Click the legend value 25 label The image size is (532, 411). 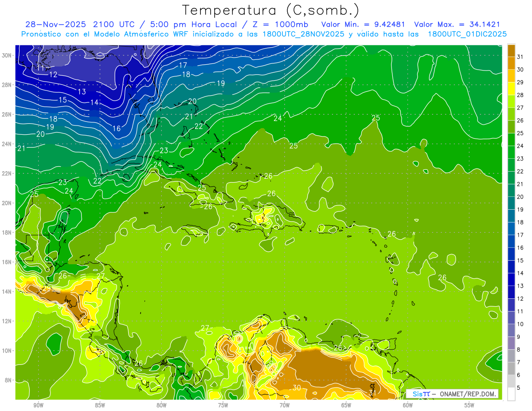(x=520, y=133)
